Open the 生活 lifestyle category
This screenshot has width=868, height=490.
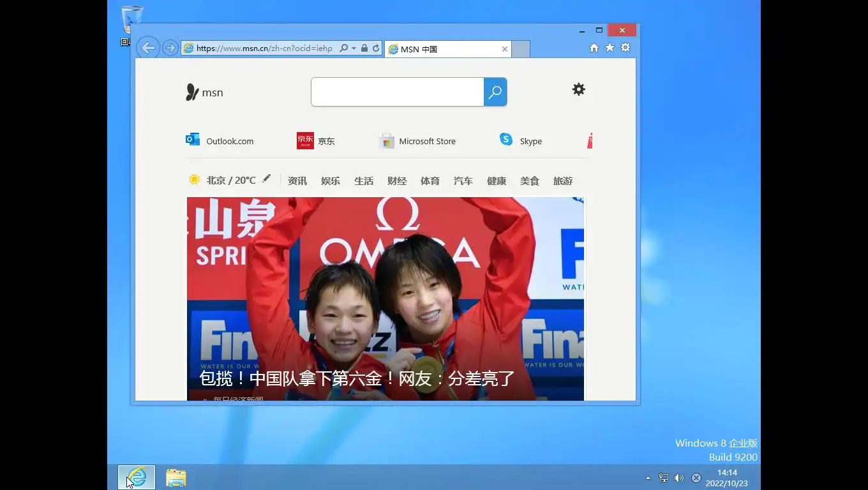click(364, 181)
